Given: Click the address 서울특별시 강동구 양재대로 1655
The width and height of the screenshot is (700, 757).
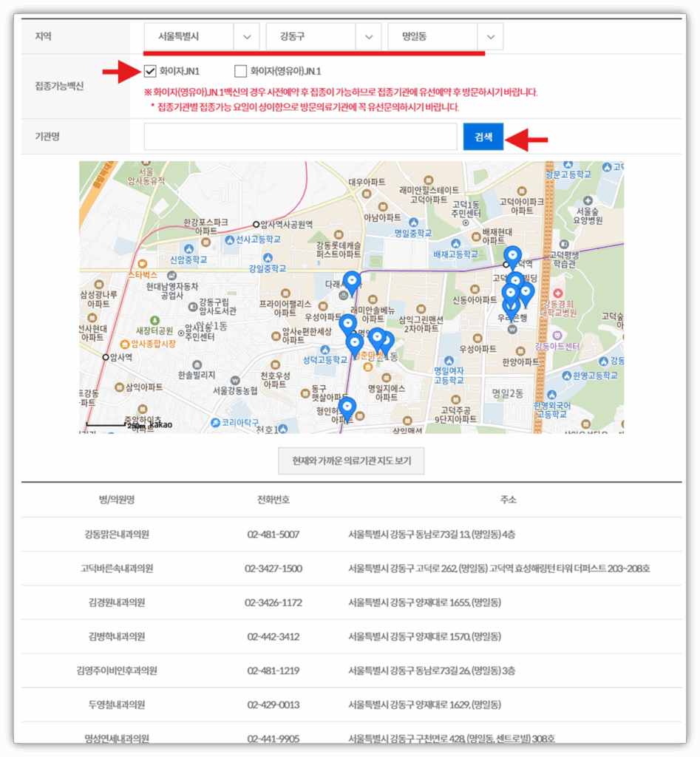Looking at the screenshot, I should pos(425,602).
